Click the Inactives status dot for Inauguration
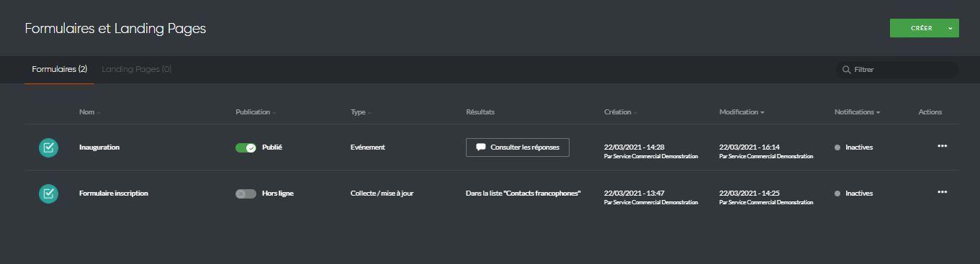 click(x=837, y=147)
